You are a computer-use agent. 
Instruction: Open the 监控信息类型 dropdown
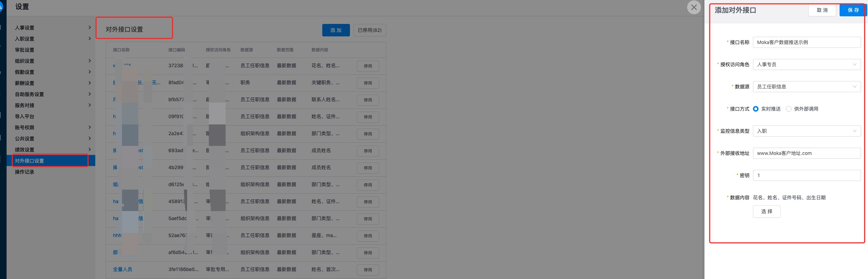click(x=807, y=131)
